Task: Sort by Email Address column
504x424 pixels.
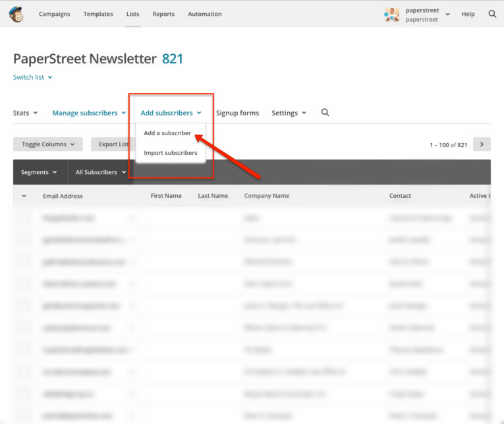Action: tap(63, 196)
